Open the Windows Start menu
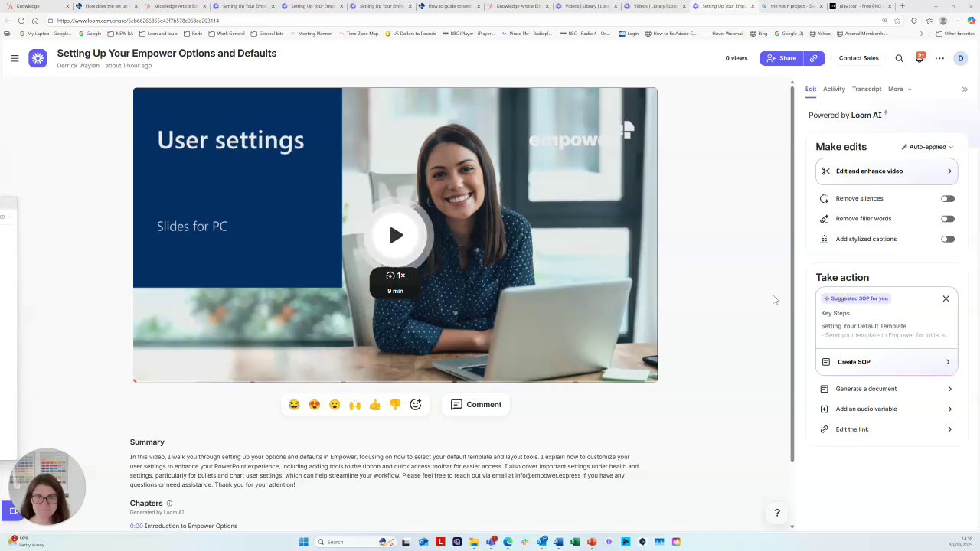980x551 pixels. pos(304,542)
